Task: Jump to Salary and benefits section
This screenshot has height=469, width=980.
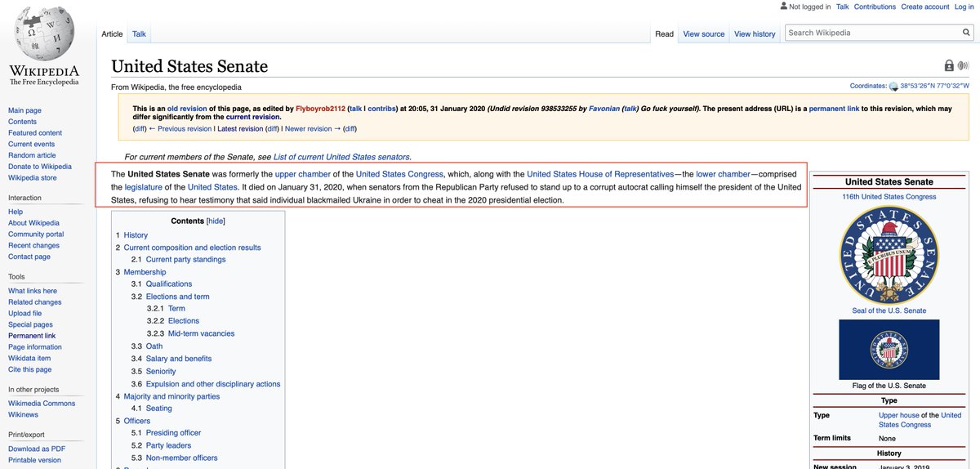Action: pyautogui.click(x=179, y=359)
